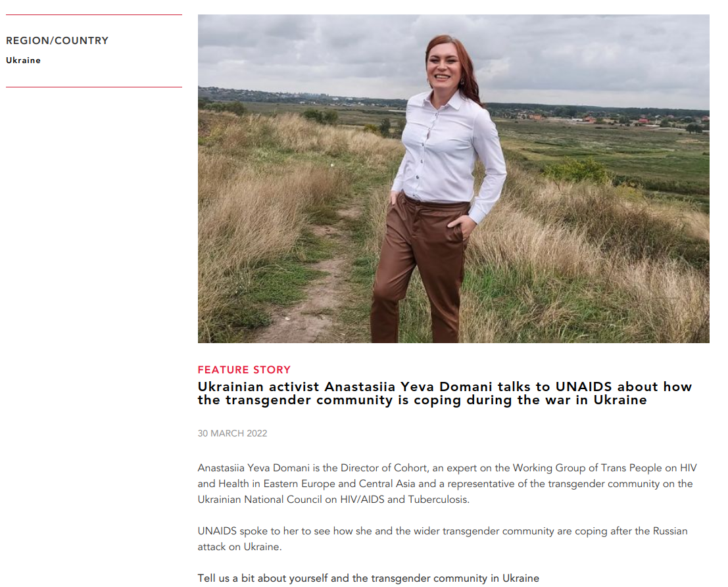Screen dimensions: 728x587
Task: Open the article photo of the activist
Action: pos(453,179)
